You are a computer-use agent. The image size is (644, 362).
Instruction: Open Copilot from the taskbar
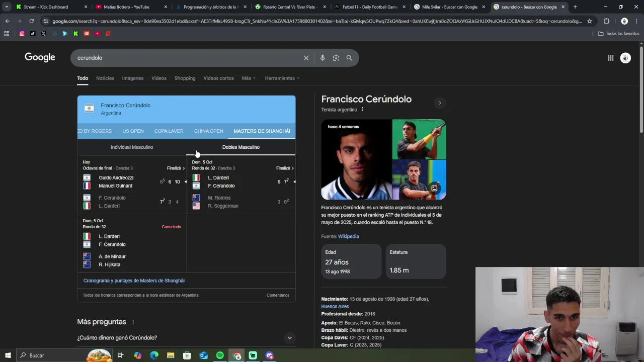click(x=137, y=355)
